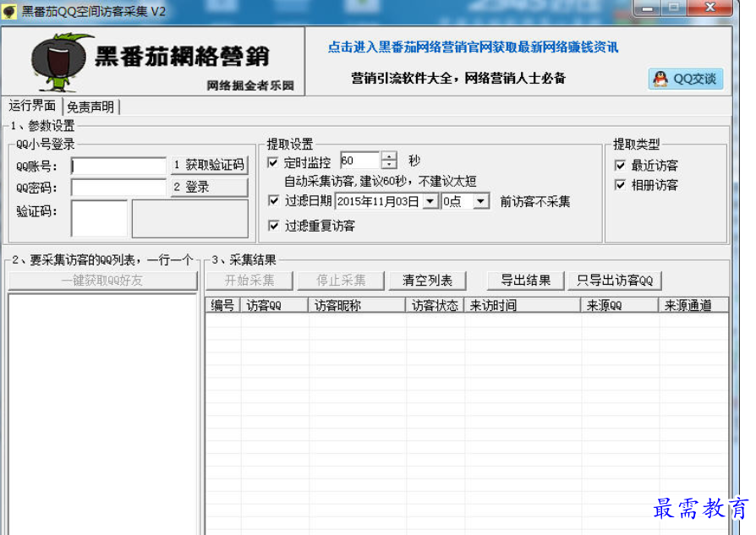
Task: Sort by the 访客QQ column header
Action: [275, 305]
